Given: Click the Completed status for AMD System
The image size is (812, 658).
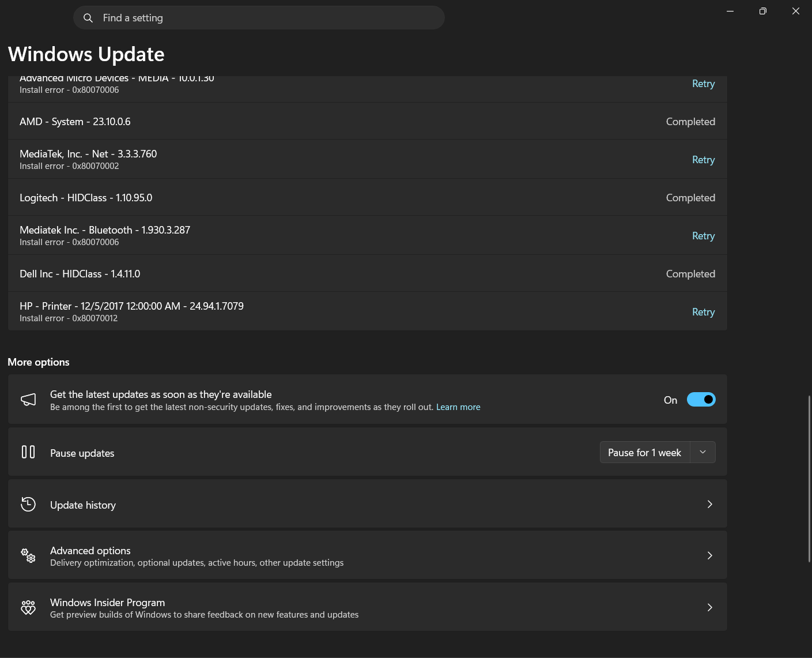Looking at the screenshot, I should (690, 122).
